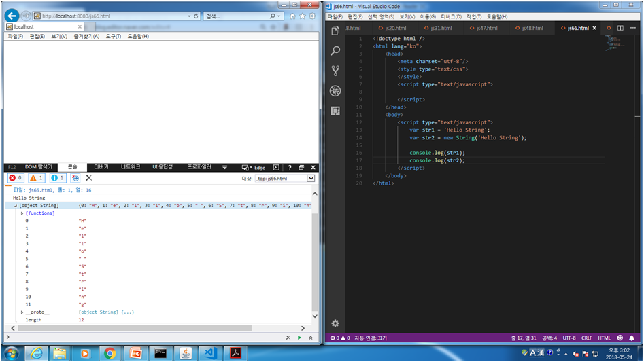This screenshot has height=362, width=644.
Task: Open the Explorer view in VS Code
Action: click(x=335, y=31)
